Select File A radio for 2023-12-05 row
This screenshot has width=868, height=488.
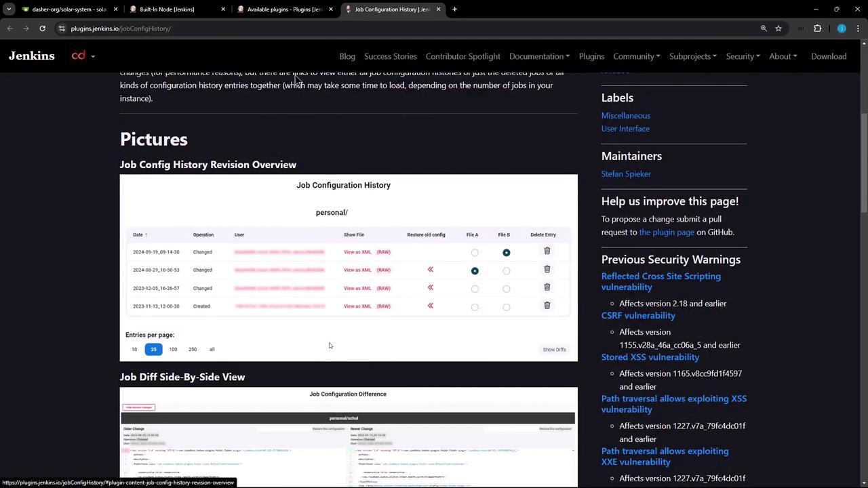click(x=475, y=289)
